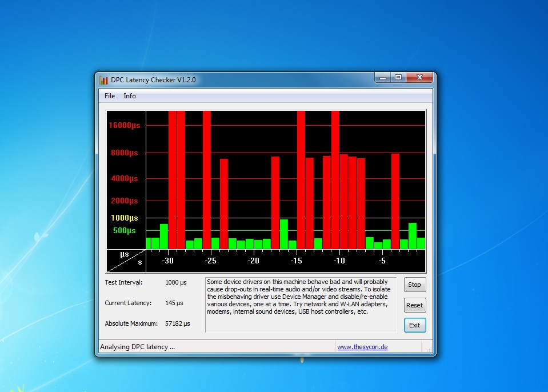Click the -5 time axis label

click(382, 261)
